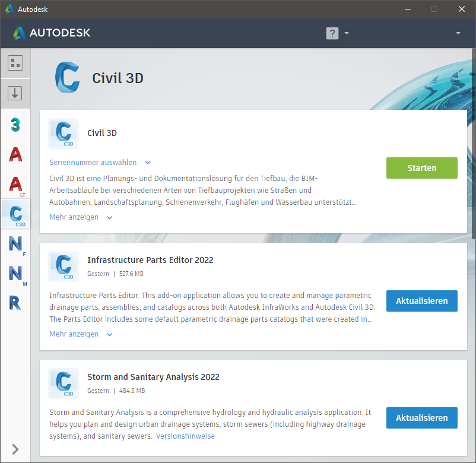
Task: Select the Revit icon in sidebar
Action: [x=15, y=303]
